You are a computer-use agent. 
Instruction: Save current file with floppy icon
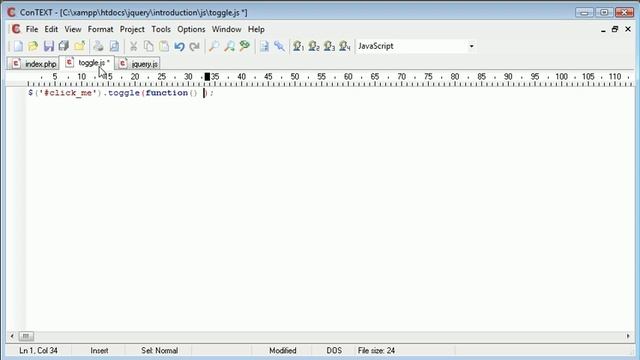(49, 46)
